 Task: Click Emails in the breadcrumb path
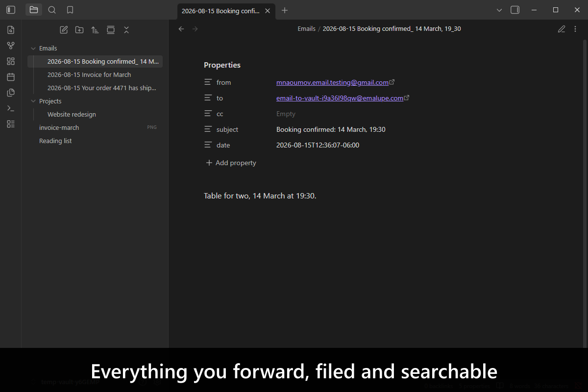[306, 29]
